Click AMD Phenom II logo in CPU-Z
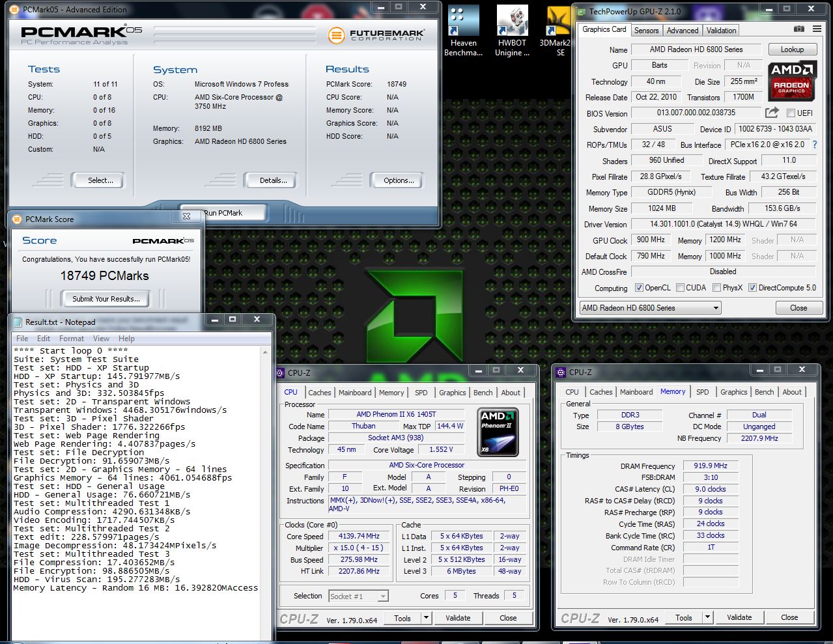The width and height of the screenshot is (833, 644). point(498,432)
